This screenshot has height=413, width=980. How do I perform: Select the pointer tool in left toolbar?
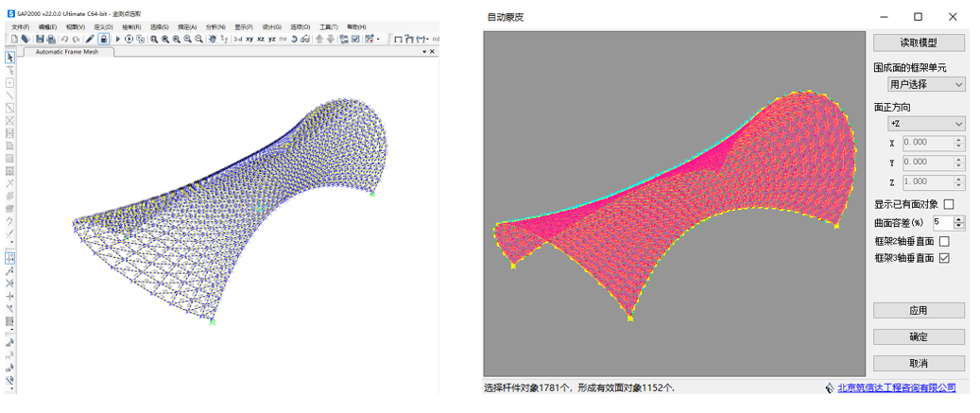(9, 58)
